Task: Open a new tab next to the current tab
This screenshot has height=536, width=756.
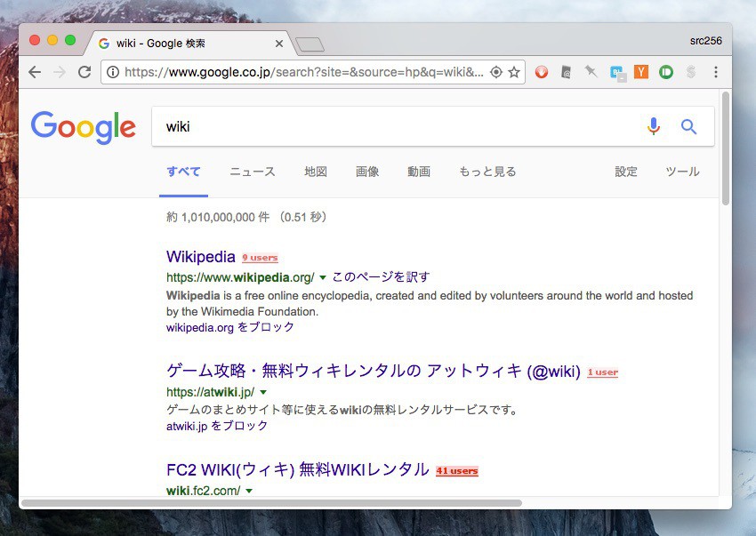Action: (310, 44)
